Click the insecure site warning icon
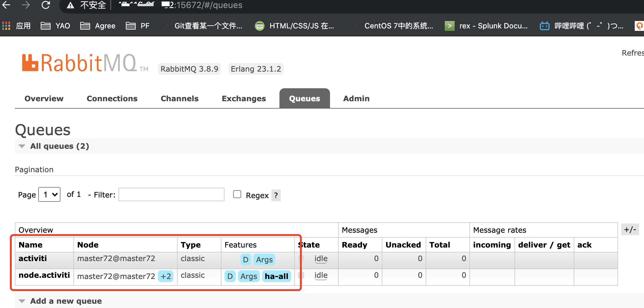The image size is (644, 308). click(x=70, y=5)
